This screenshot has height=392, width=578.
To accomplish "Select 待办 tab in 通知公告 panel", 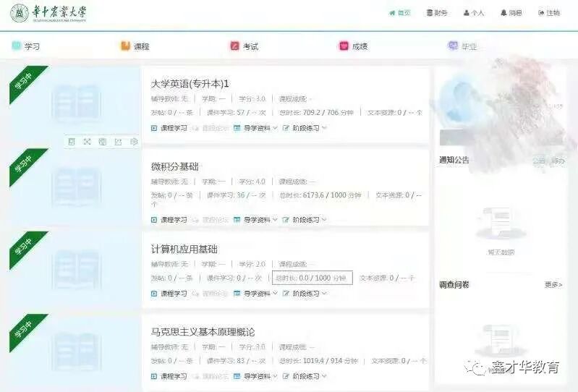I will tap(558, 161).
